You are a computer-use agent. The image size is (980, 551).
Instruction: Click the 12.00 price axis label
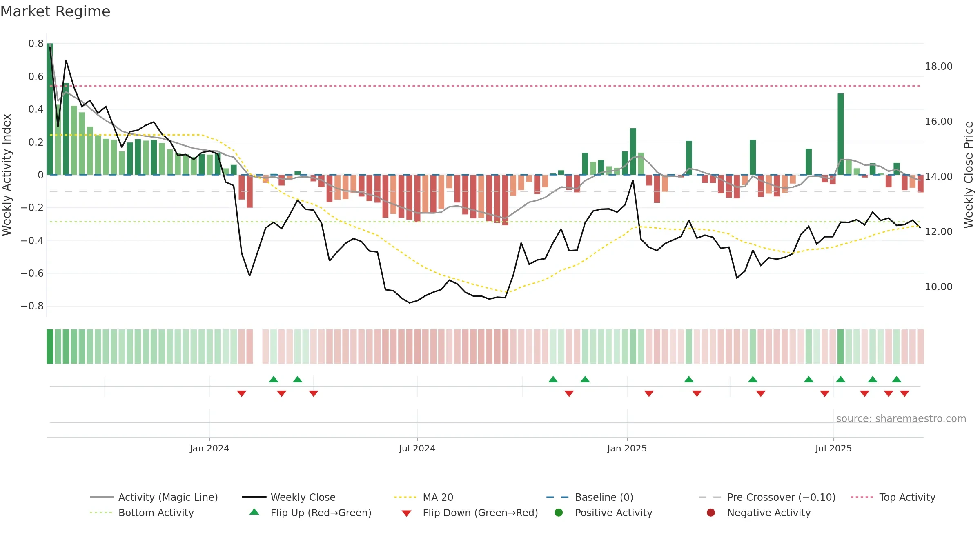[x=939, y=231]
